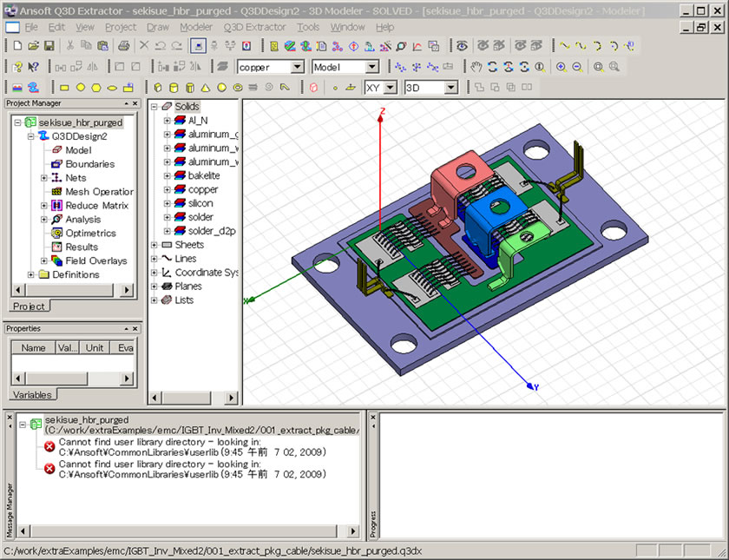Select the Draw circle tool
This screenshot has width=729, height=560.
[81, 88]
